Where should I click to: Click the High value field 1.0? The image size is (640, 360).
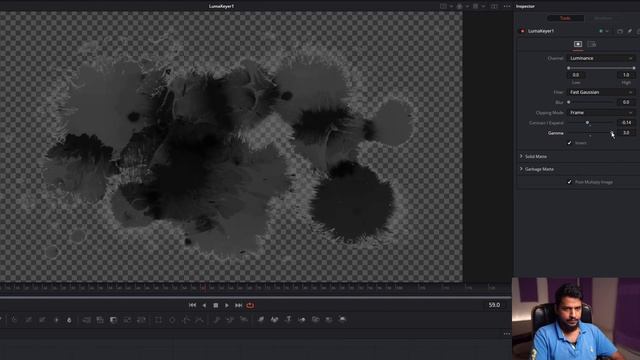pos(627,75)
